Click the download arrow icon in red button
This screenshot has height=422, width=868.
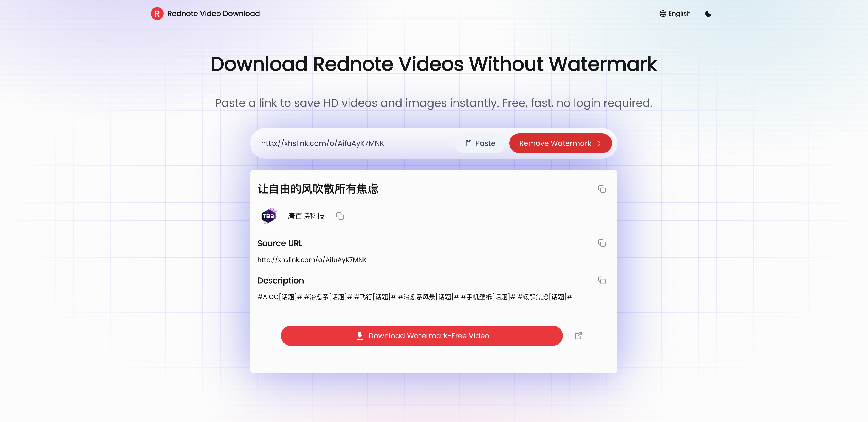click(x=360, y=335)
